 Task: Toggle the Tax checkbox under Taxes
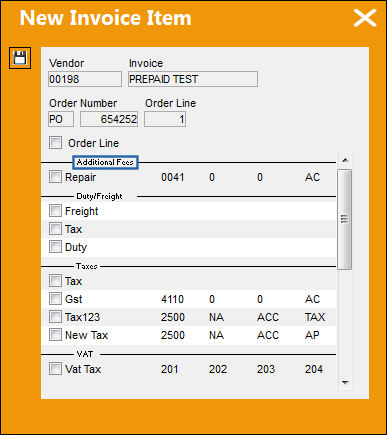click(x=55, y=281)
